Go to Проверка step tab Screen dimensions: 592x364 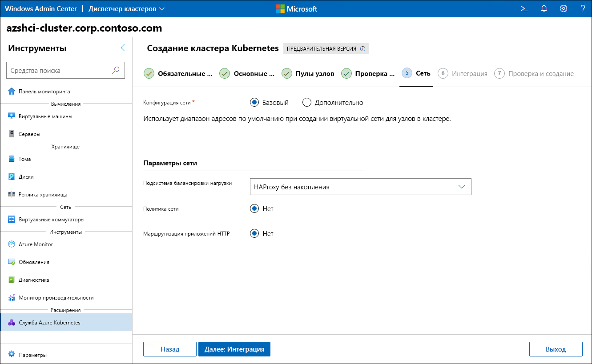[x=368, y=73]
